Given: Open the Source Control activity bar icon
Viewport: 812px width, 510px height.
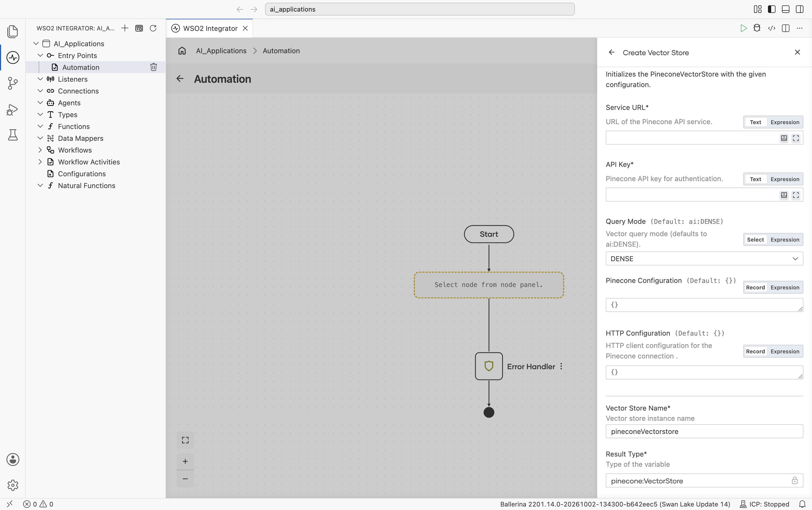Looking at the screenshot, I should [x=12, y=83].
